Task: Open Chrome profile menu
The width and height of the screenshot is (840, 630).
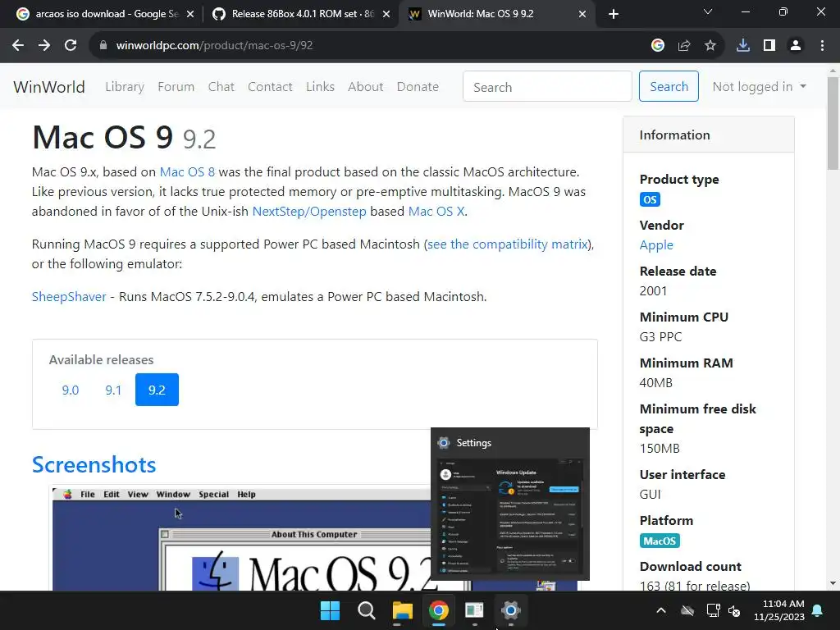Action: 796,46
